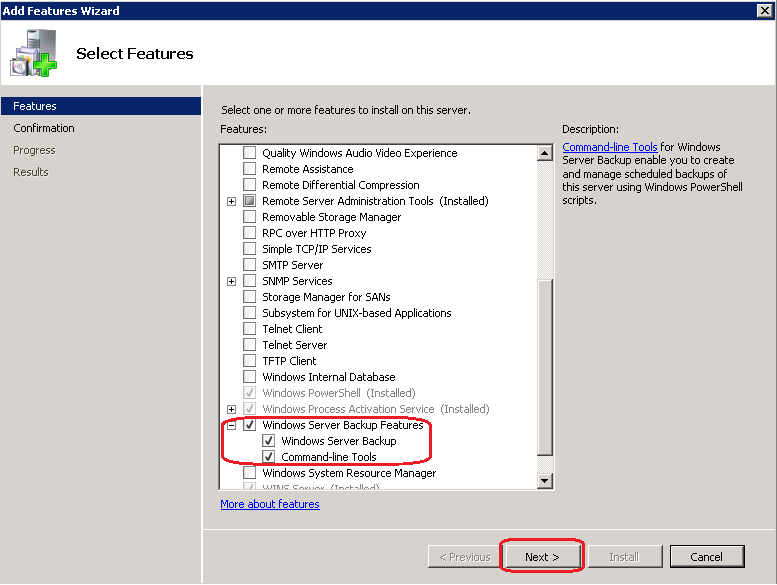Check Subsystem for UNIX-based Applications

(249, 313)
